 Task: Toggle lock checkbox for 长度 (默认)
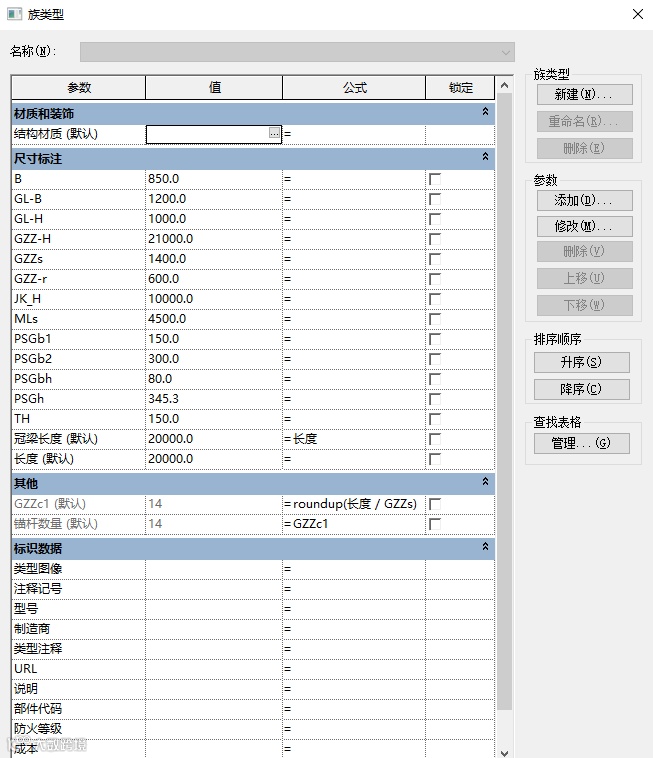pos(435,459)
